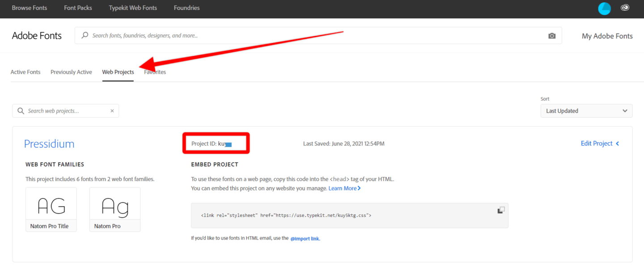Expand Edit Project chevron

(618, 144)
